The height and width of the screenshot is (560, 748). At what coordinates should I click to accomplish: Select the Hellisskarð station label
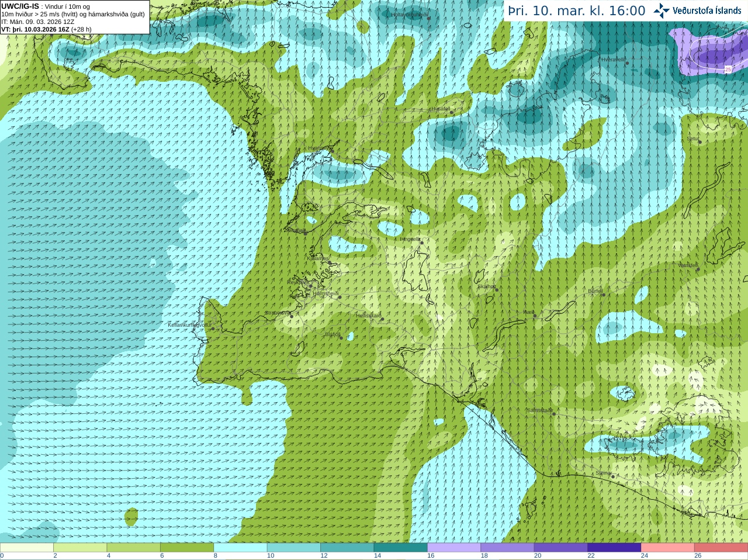pos(369,316)
